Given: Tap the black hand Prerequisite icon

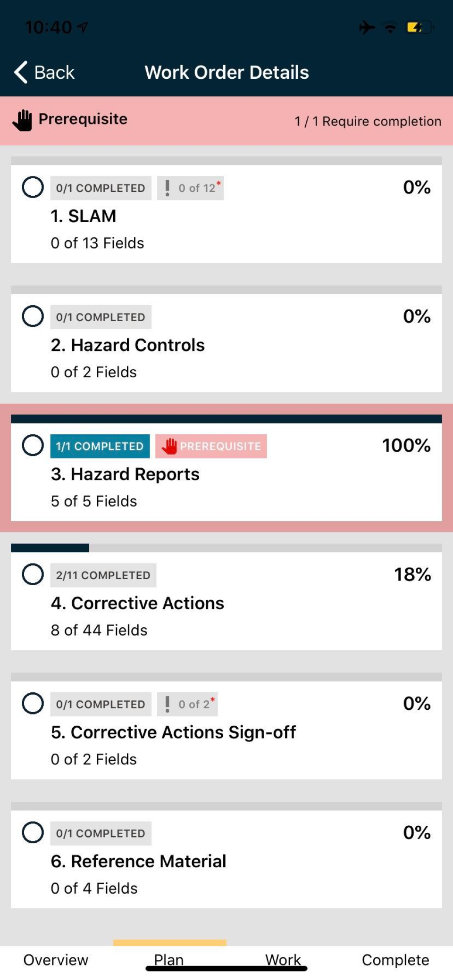Looking at the screenshot, I should coord(22,120).
